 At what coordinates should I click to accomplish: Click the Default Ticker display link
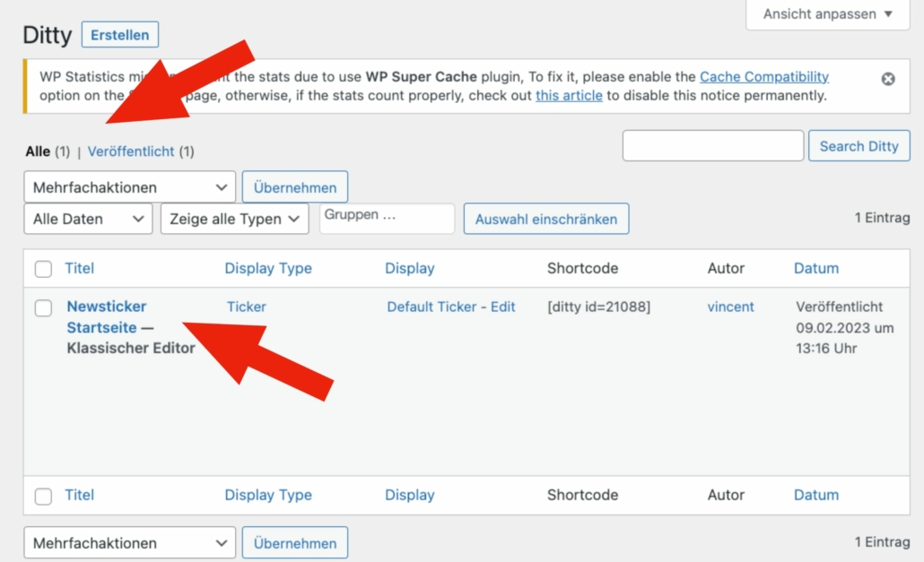(x=431, y=307)
